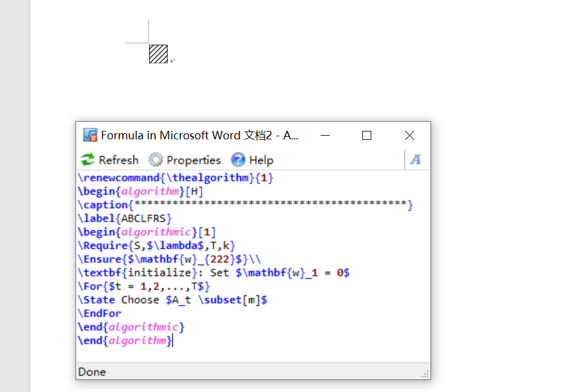Click the \end{algorithmic} line
This screenshot has width=588, height=392.
(131, 327)
